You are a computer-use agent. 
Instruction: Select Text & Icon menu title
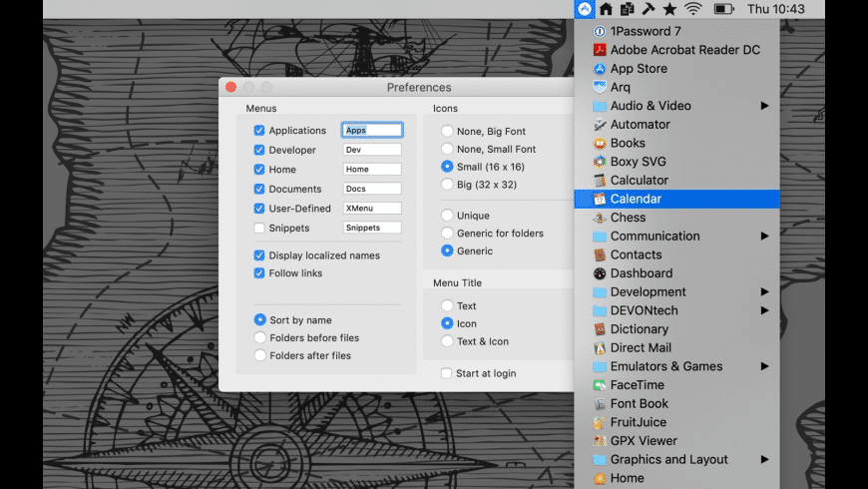(x=447, y=341)
